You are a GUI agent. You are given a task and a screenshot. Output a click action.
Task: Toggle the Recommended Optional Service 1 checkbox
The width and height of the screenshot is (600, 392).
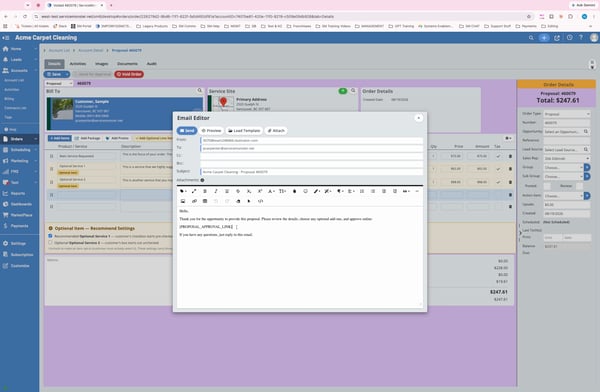50,236
